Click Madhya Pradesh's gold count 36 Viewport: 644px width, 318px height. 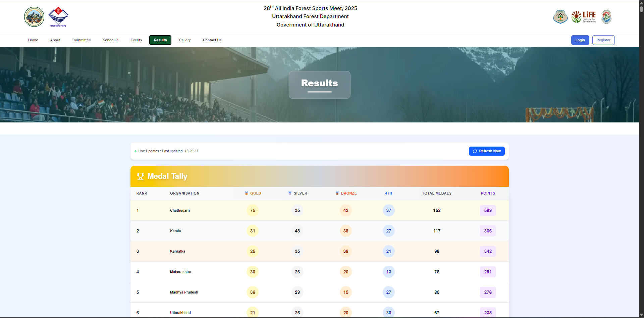pos(253,292)
